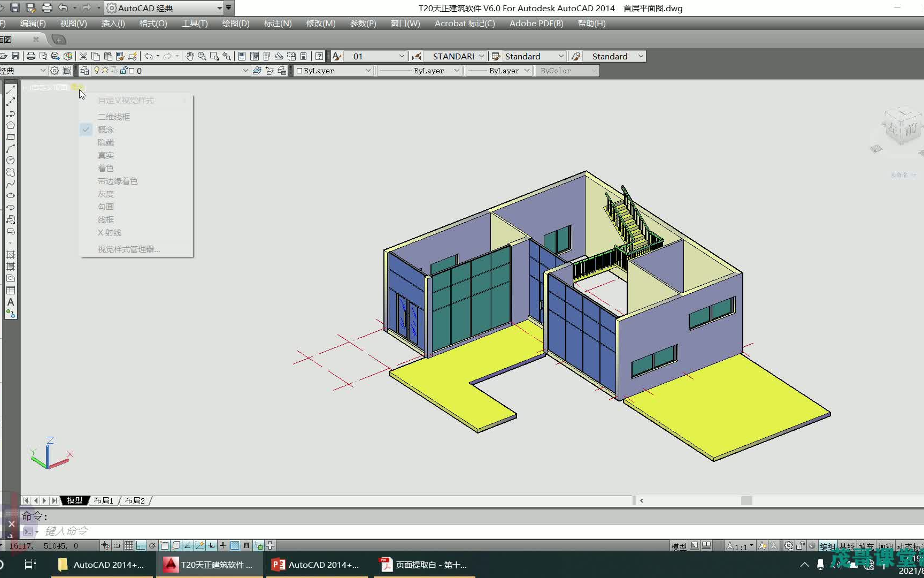Select the Hatch tool in draw toolbar
Viewport: 924px width, 578px height.
click(x=10, y=255)
